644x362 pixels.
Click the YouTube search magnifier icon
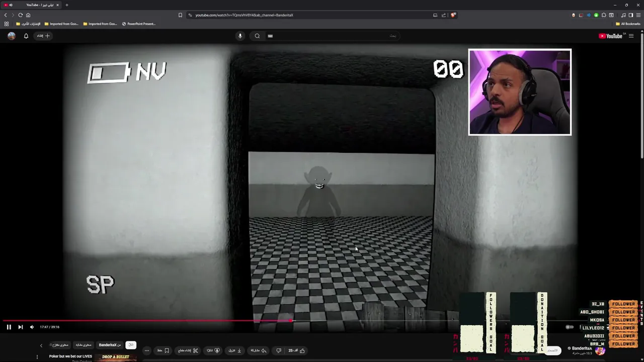click(x=257, y=36)
